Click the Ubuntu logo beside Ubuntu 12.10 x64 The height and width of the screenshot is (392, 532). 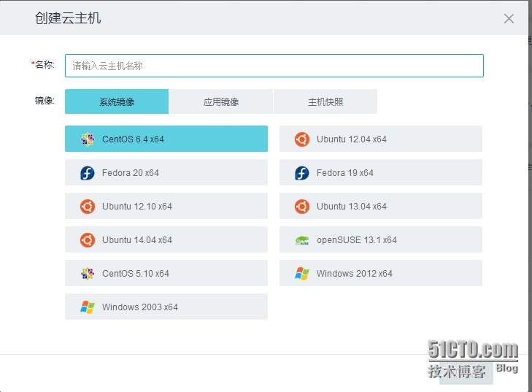(x=87, y=207)
